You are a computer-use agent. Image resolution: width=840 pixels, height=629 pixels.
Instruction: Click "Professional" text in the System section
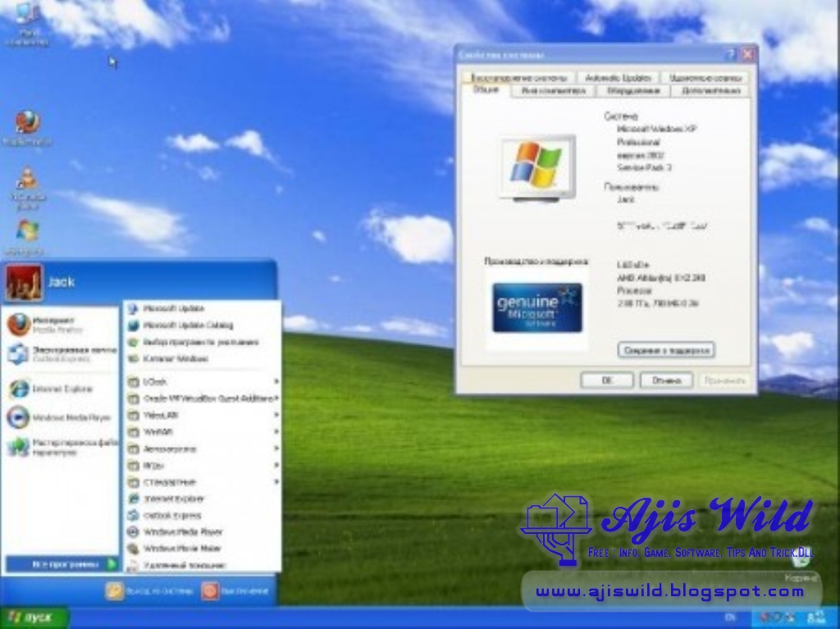638,142
